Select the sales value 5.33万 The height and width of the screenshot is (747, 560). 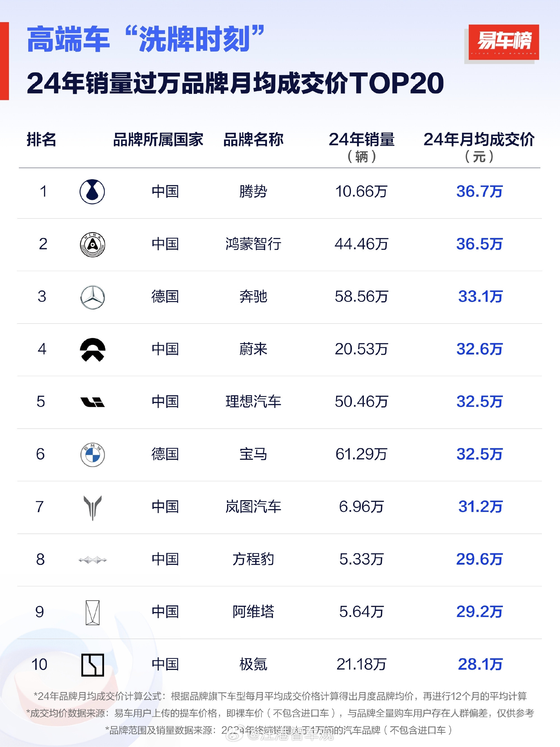pyautogui.click(x=361, y=559)
